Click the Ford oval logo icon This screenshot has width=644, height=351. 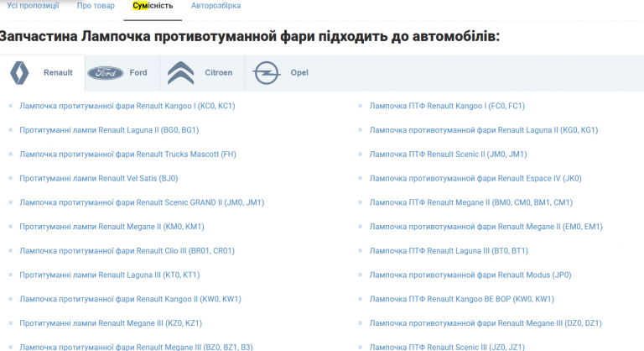coord(106,73)
